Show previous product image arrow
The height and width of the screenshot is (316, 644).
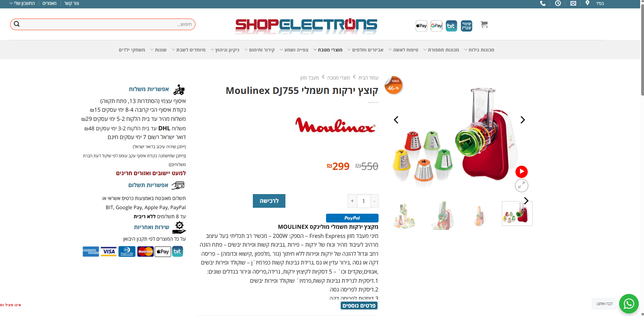[x=396, y=120]
